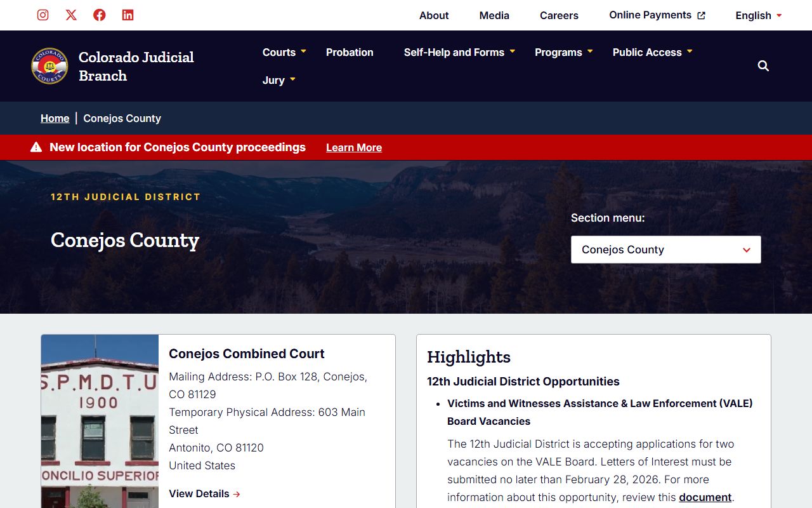Click the Highlights heading
This screenshot has width=812, height=508.
[469, 357]
